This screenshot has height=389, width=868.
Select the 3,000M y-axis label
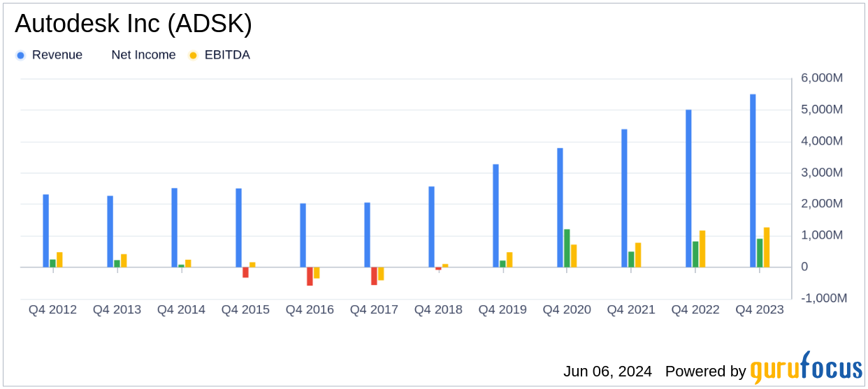click(821, 173)
